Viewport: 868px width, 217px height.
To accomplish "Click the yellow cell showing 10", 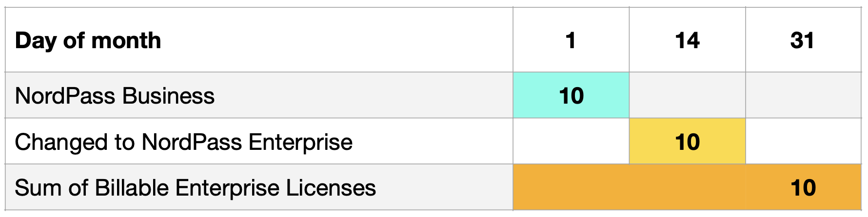I will click(688, 141).
